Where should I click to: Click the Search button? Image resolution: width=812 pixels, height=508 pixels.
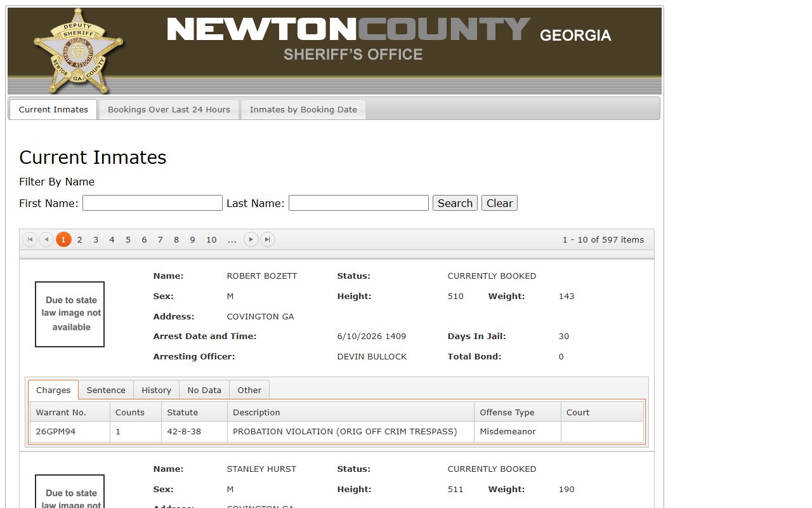(455, 203)
